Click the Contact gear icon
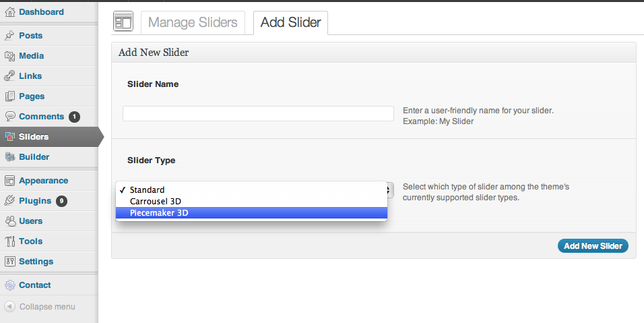The image size is (644, 323). pyautogui.click(x=10, y=285)
